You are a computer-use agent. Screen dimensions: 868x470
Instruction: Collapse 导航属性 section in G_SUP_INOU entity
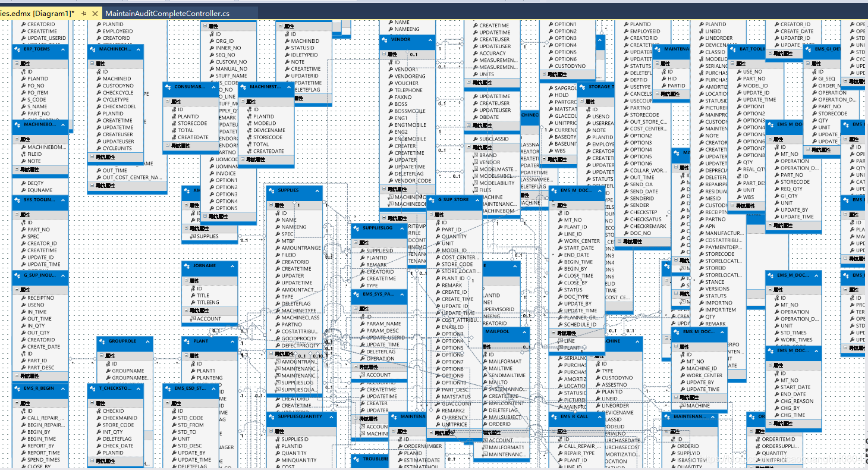15,376
